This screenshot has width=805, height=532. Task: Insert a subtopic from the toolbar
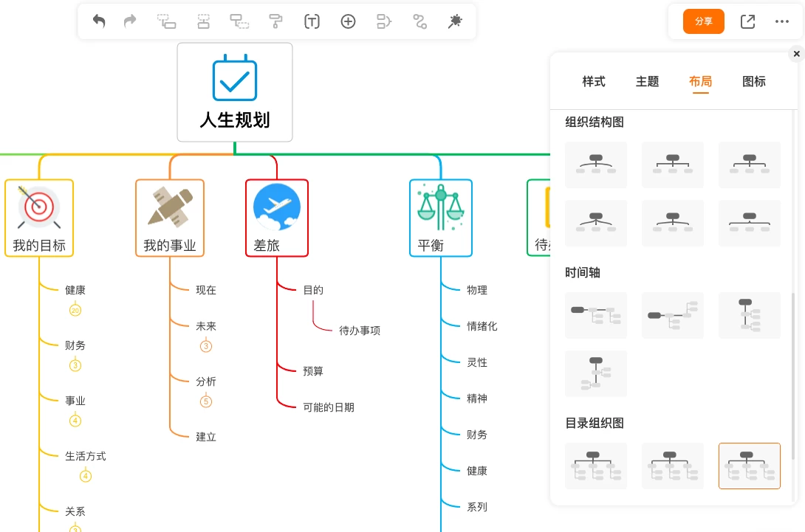tap(166, 21)
